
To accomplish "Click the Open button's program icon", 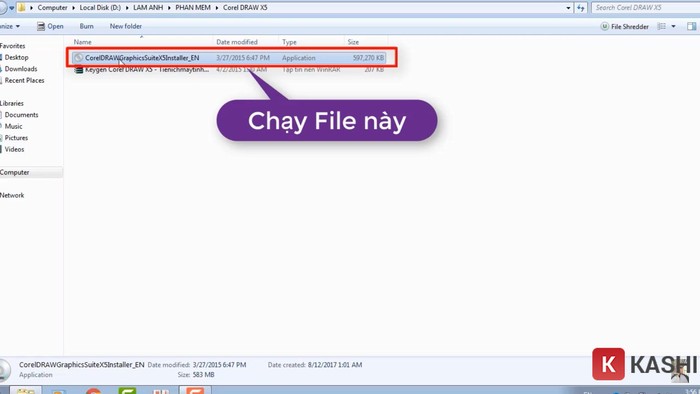I will pyautogui.click(x=41, y=26).
